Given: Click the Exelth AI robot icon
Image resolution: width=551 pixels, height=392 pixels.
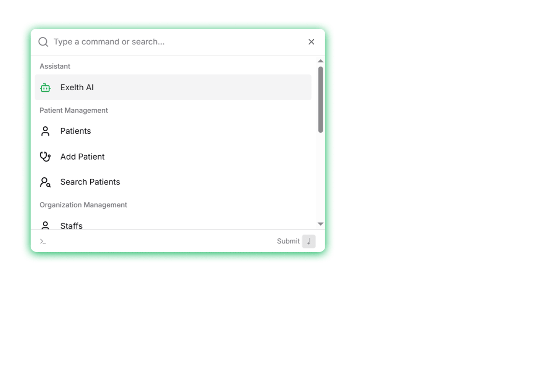Looking at the screenshot, I should [45, 88].
